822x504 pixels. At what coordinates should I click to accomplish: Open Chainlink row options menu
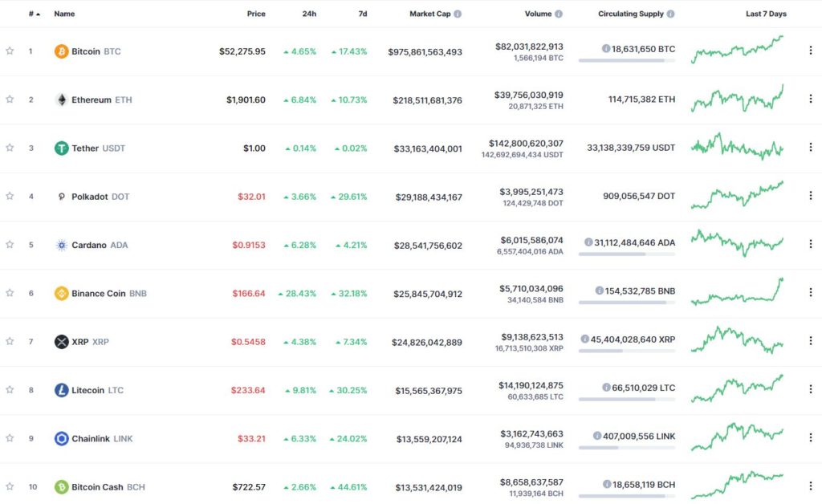coord(811,437)
